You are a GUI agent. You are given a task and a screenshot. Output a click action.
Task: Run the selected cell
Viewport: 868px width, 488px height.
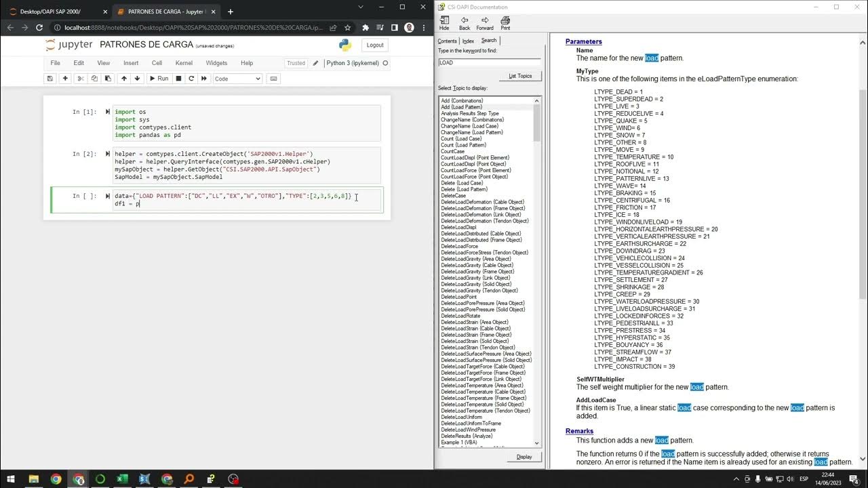[x=159, y=79]
